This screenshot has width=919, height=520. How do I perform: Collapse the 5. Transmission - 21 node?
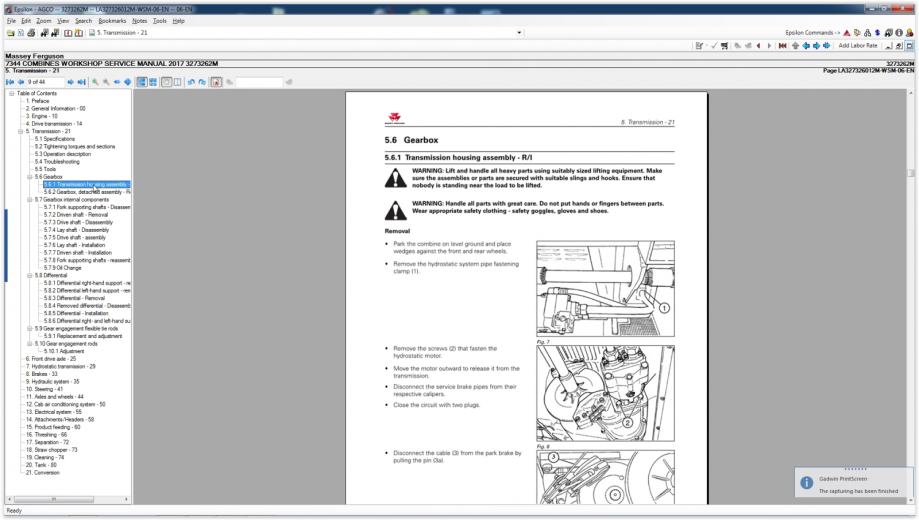tap(21, 131)
